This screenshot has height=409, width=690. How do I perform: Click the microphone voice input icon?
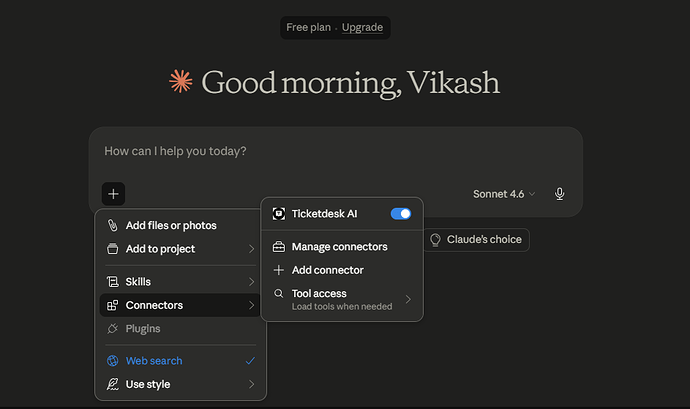[559, 194]
